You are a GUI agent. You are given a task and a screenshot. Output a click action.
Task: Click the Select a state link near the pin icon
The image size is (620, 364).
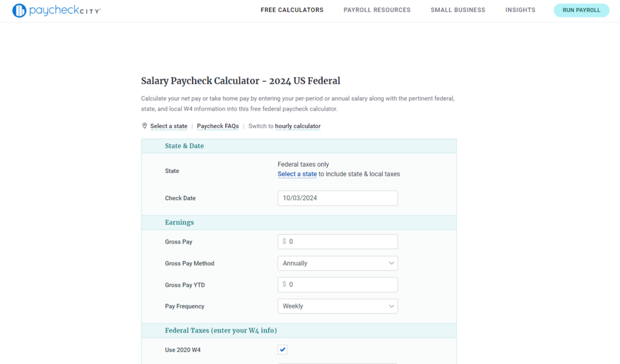168,126
